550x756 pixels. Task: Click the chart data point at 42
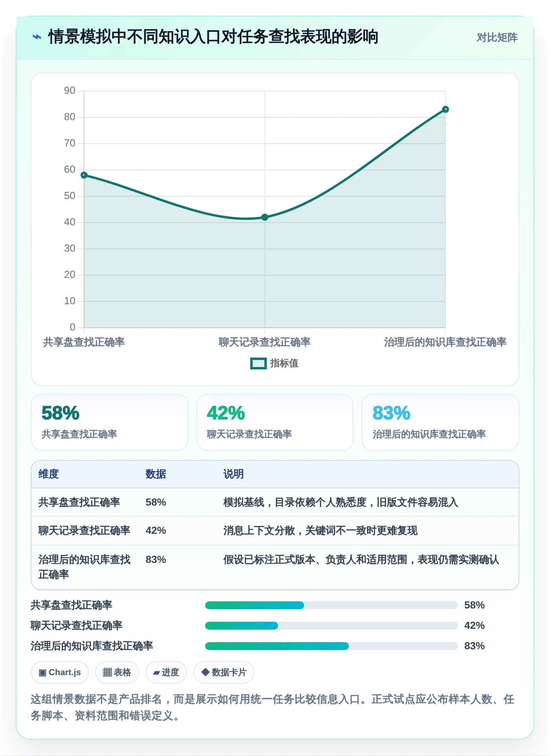click(265, 217)
